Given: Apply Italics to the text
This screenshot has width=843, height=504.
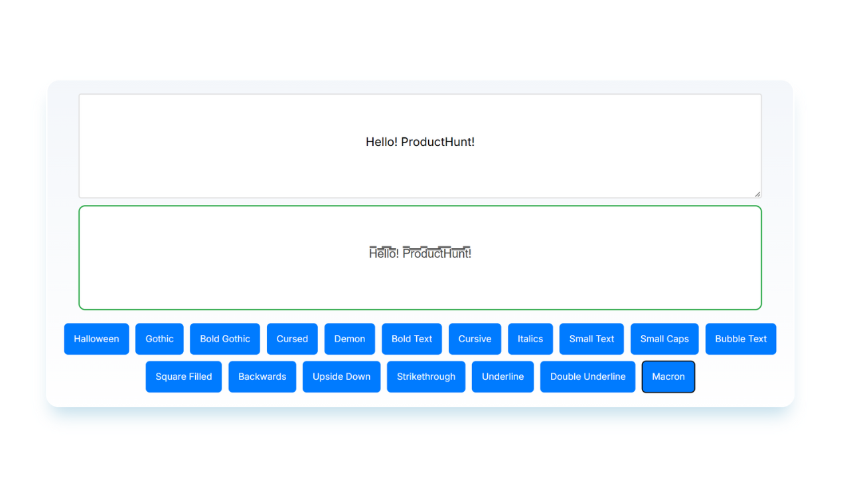Looking at the screenshot, I should (x=530, y=339).
